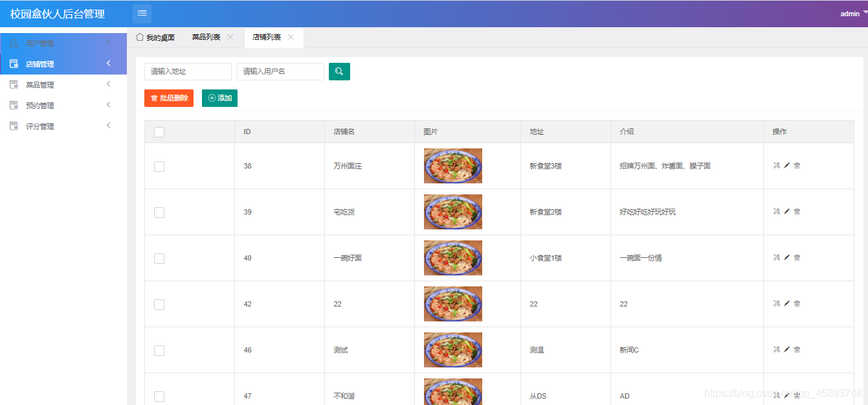Click the tools icon in 一碗好面 row
This screenshot has width=868, height=405.
(776, 257)
